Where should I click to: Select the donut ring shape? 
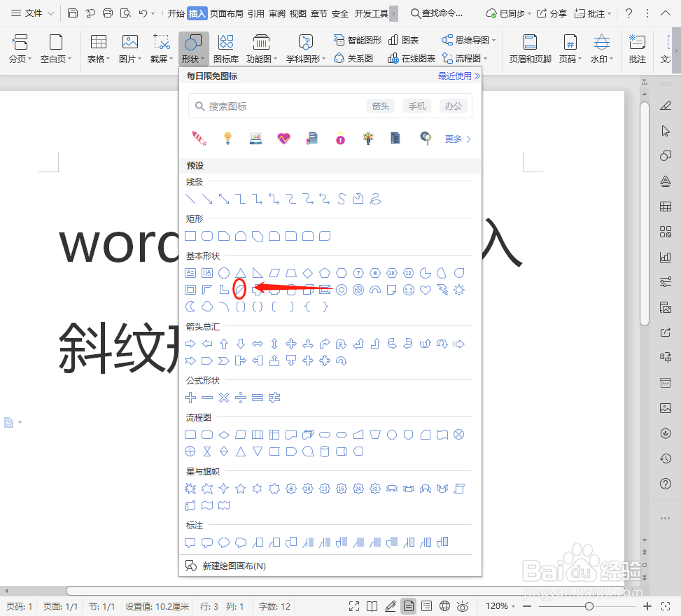(342, 290)
